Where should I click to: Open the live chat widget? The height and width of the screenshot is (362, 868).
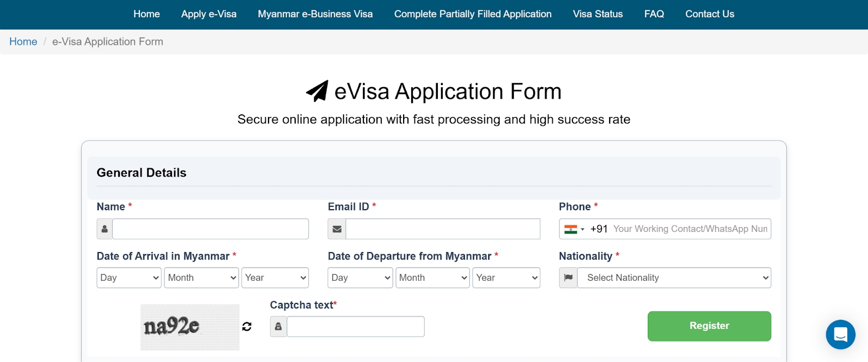point(840,334)
